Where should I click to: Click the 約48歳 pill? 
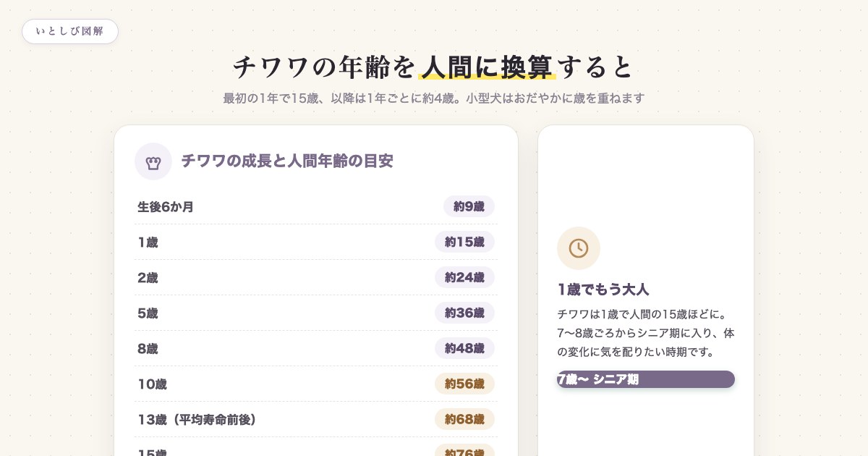point(464,348)
